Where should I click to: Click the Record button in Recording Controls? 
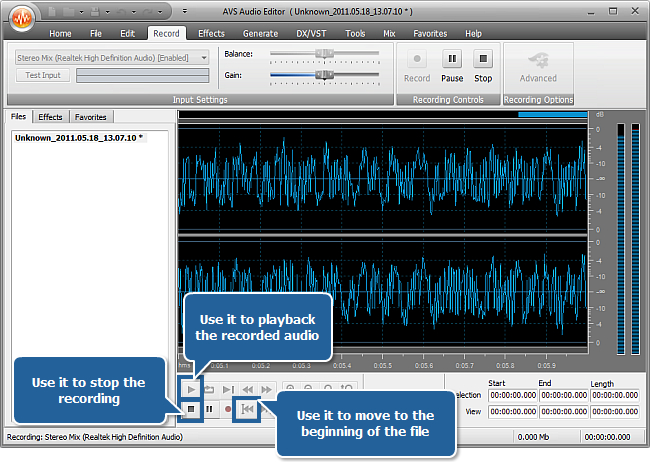click(417, 66)
